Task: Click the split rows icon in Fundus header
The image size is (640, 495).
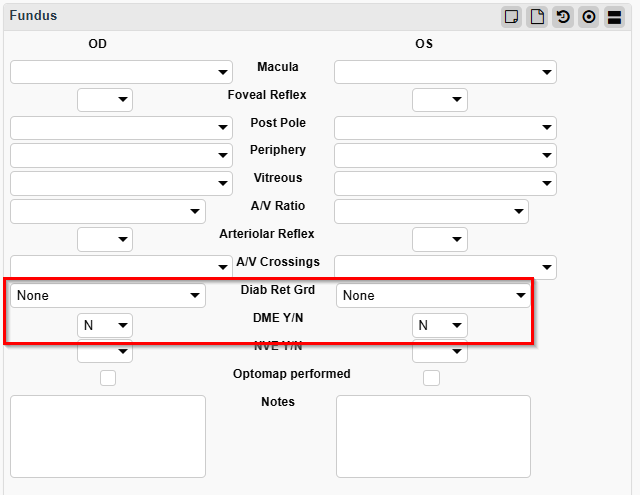Action: (614, 17)
